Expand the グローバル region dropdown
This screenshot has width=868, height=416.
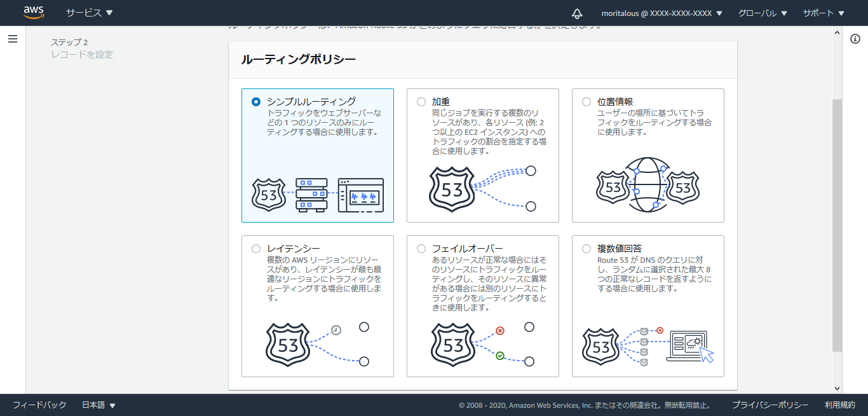[763, 13]
